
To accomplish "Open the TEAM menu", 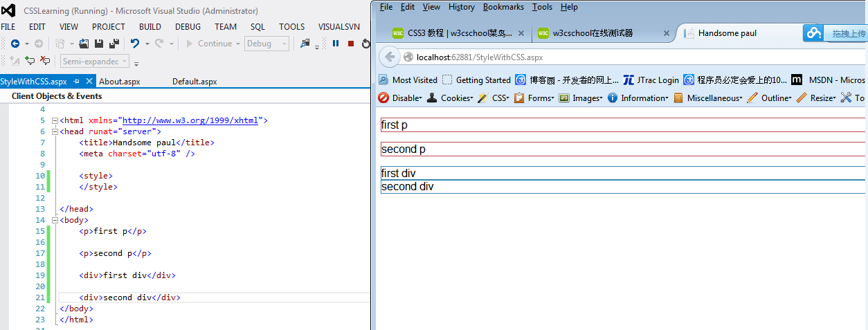I will [x=226, y=27].
